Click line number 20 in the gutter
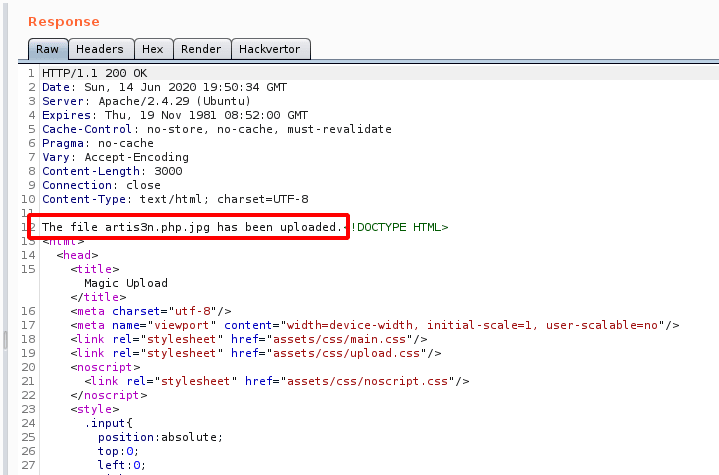 pos(28,367)
